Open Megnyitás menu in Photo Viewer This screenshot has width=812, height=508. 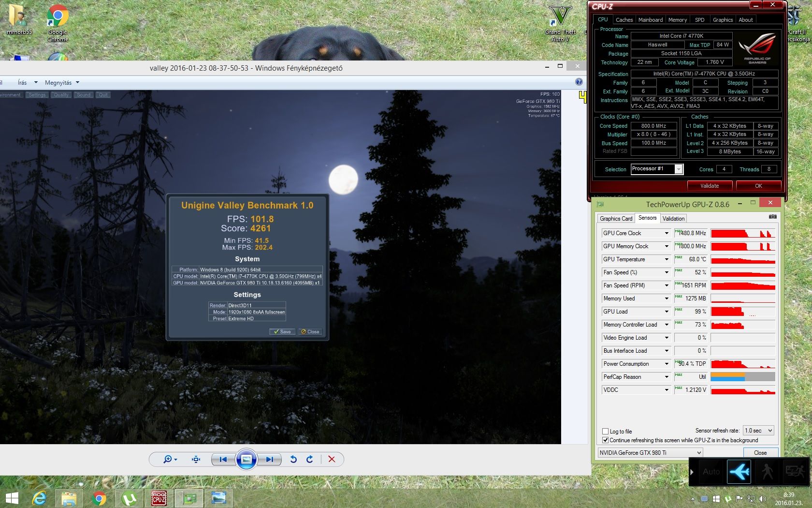pos(62,83)
